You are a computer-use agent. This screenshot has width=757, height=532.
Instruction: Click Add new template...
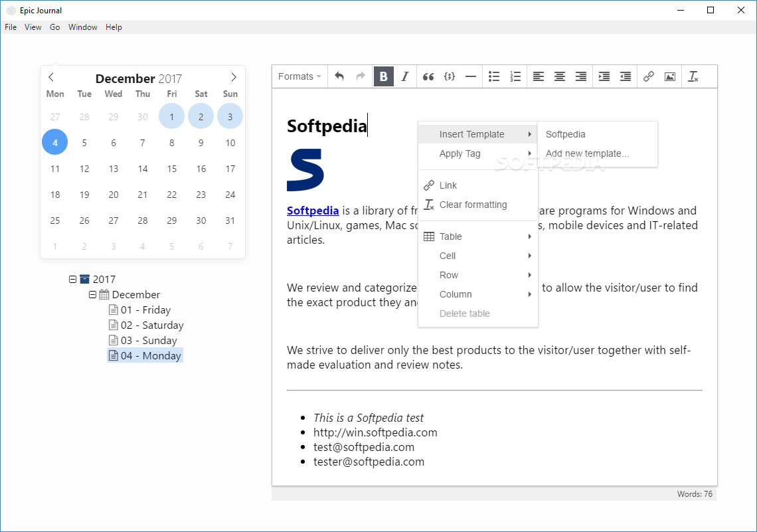[598, 153]
